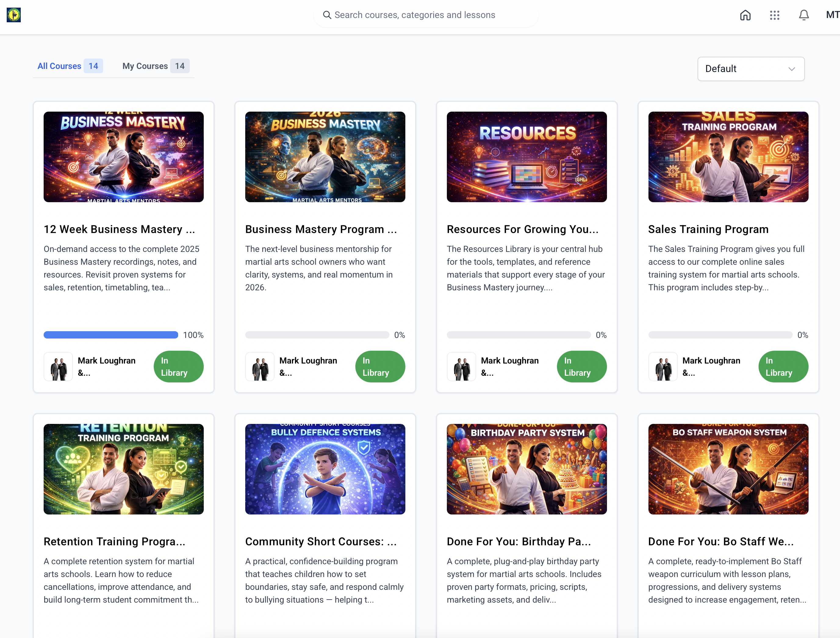Click In Library on Business Mastery Program card

point(380,367)
